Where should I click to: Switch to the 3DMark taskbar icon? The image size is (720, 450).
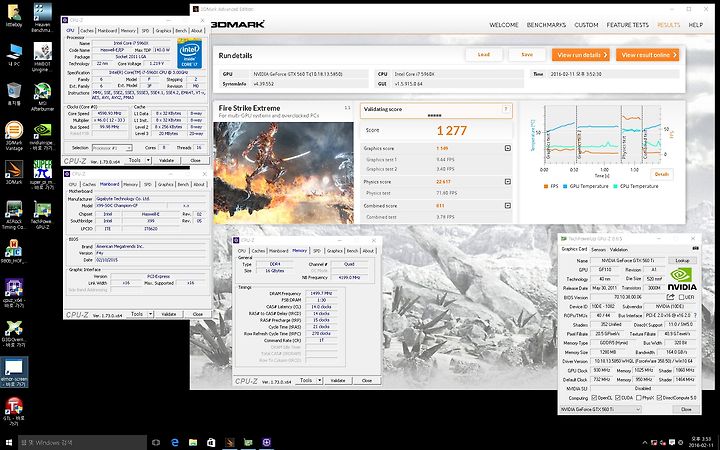point(230,443)
